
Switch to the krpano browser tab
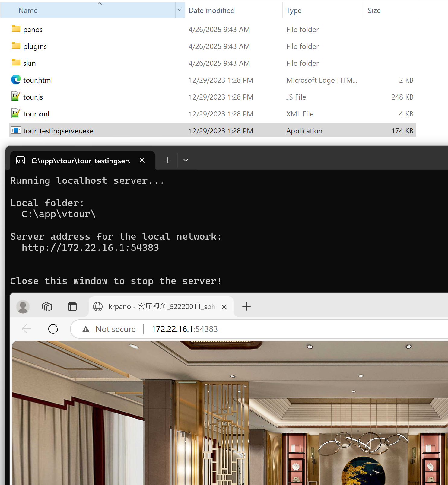pyautogui.click(x=161, y=307)
